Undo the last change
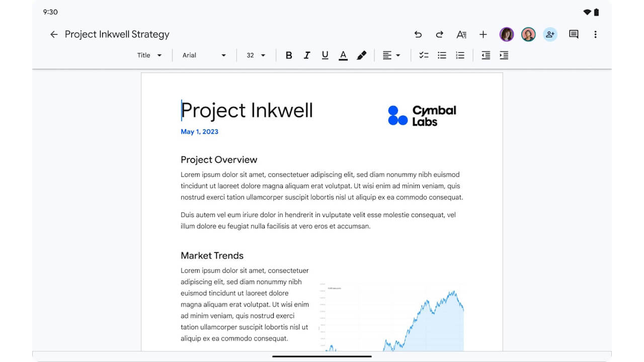The width and height of the screenshot is (644, 362). [x=418, y=34]
